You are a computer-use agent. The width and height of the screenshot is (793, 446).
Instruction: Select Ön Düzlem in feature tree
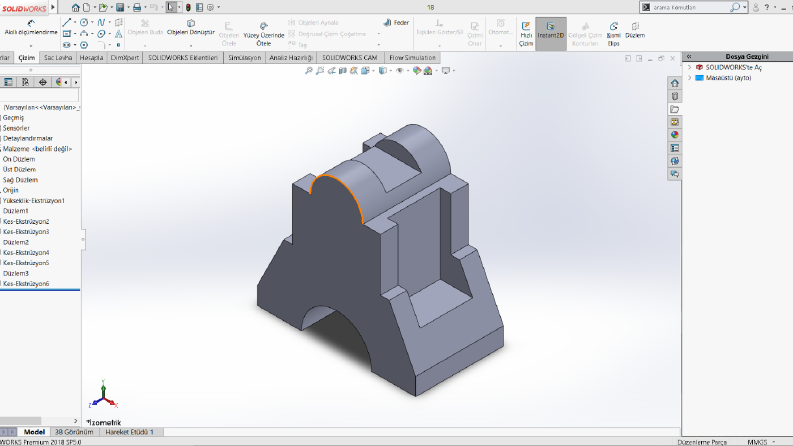click(x=19, y=159)
